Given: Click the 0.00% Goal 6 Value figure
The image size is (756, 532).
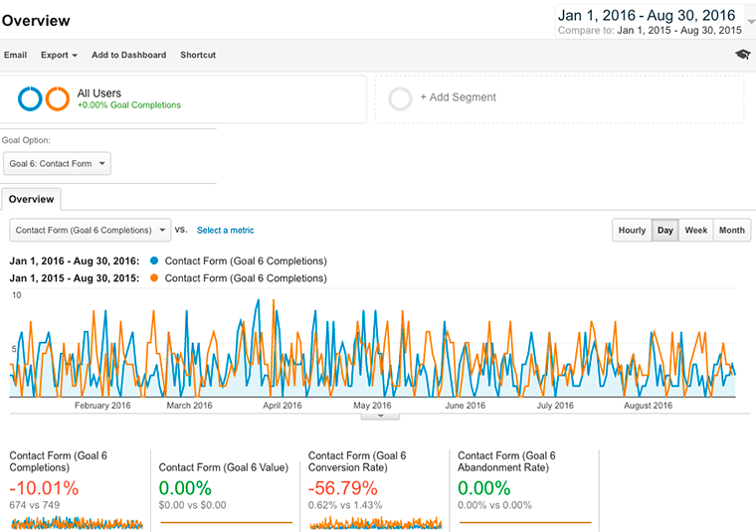Looking at the screenshot, I should coord(185,488).
